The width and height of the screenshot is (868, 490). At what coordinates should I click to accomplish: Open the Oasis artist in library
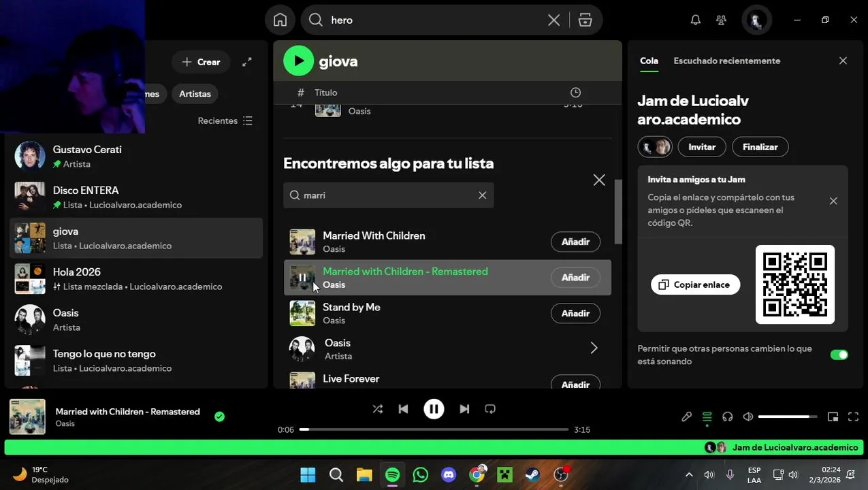(136, 320)
